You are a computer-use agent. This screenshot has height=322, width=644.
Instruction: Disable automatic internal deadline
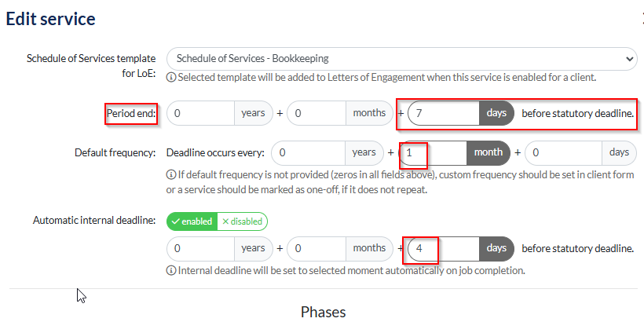tap(242, 221)
